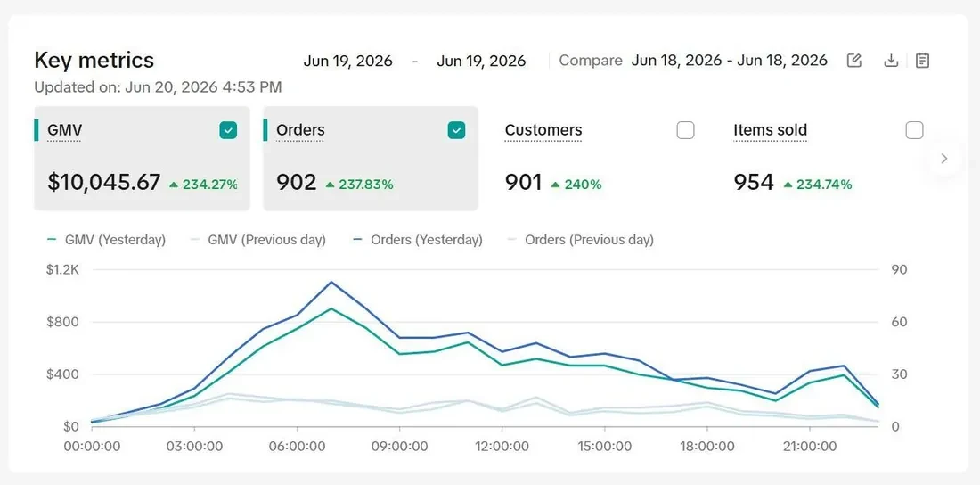
Task: Click the Items sold label
Action: coord(770,130)
